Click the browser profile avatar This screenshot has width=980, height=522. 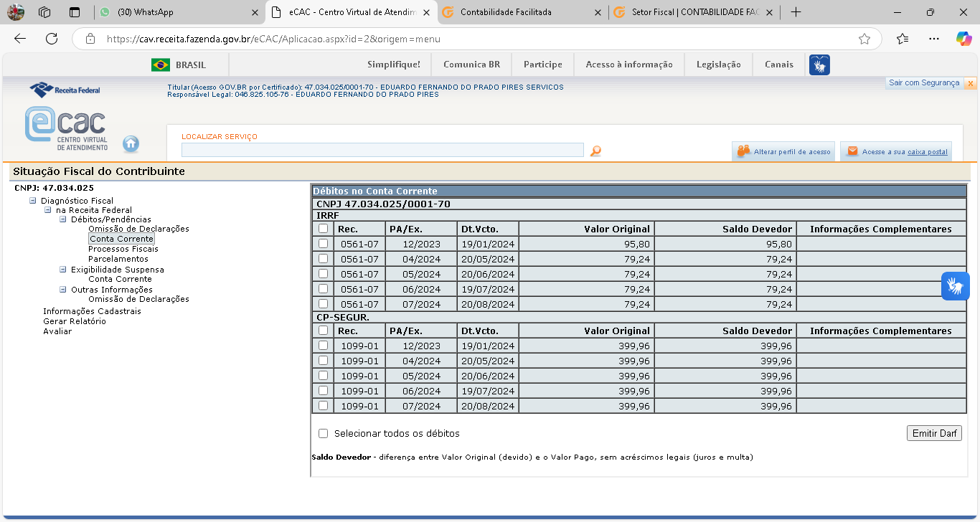pyautogui.click(x=15, y=12)
